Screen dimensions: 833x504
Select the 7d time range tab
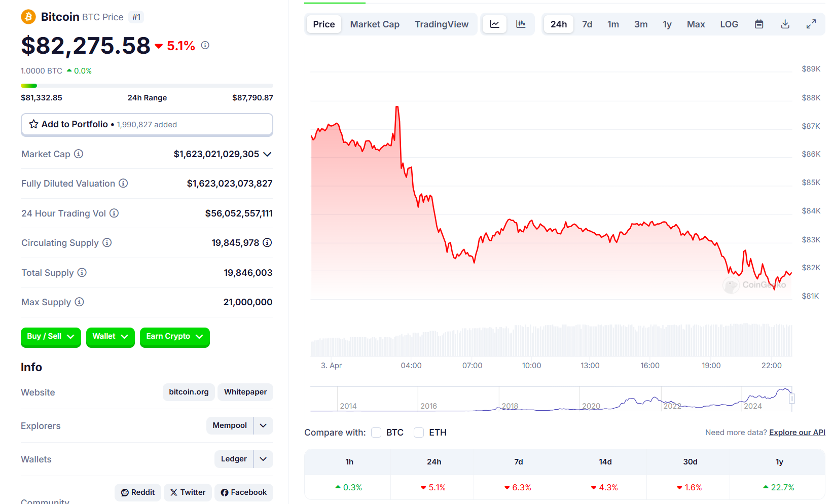pos(587,24)
